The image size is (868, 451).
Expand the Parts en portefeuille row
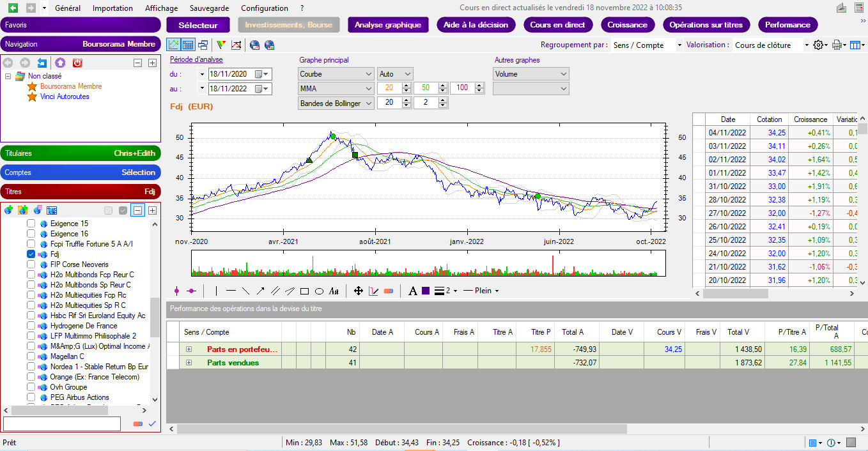coord(189,349)
